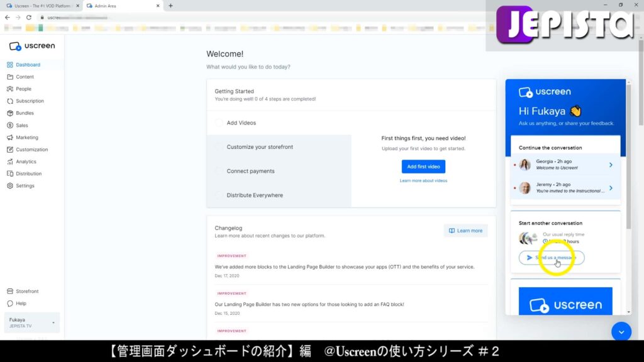Click the Add first video button

click(x=423, y=167)
